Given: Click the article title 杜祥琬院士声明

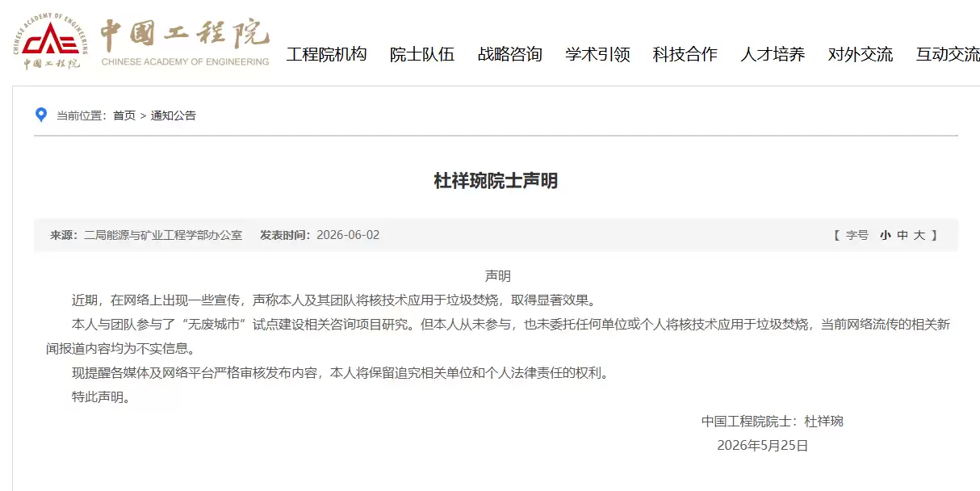Looking at the screenshot, I should click(x=496, y=181).
